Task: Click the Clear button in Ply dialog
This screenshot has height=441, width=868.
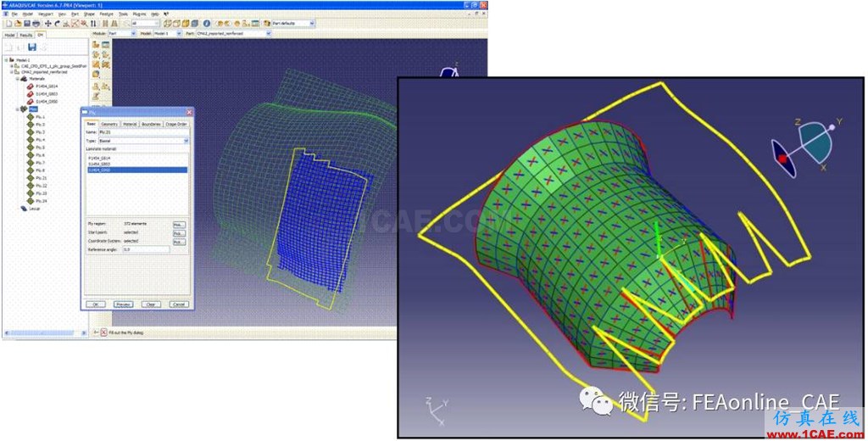Action: 151,304
